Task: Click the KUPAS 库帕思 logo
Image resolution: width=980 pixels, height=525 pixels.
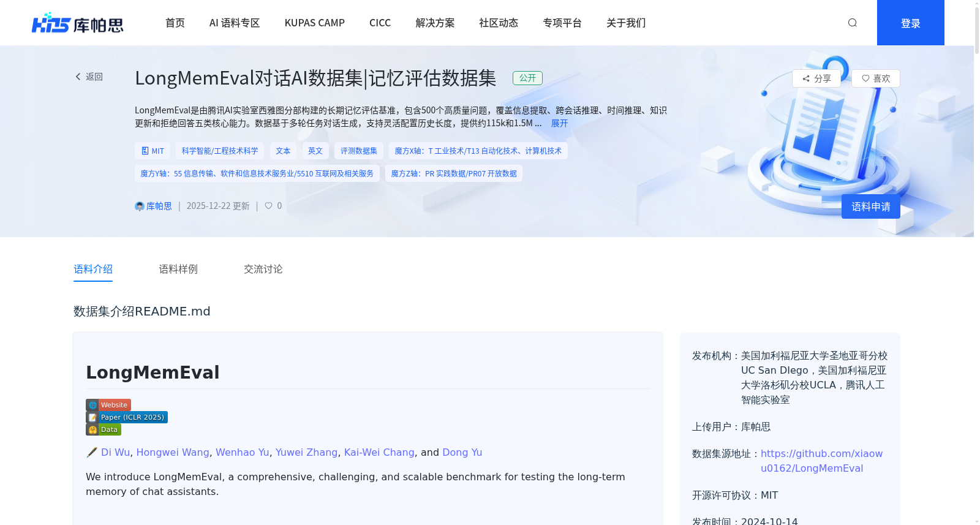Action: click(x=78, y=23)
